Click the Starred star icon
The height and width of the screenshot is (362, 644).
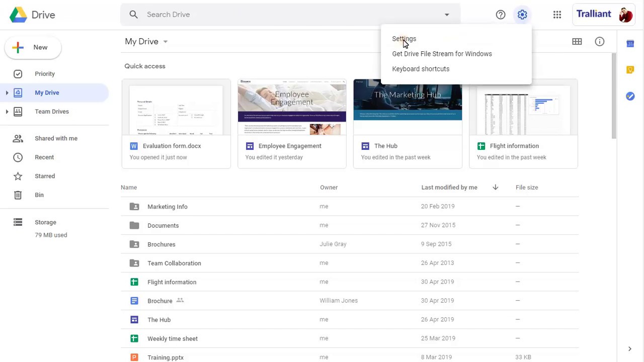click(x=18, y=176)
